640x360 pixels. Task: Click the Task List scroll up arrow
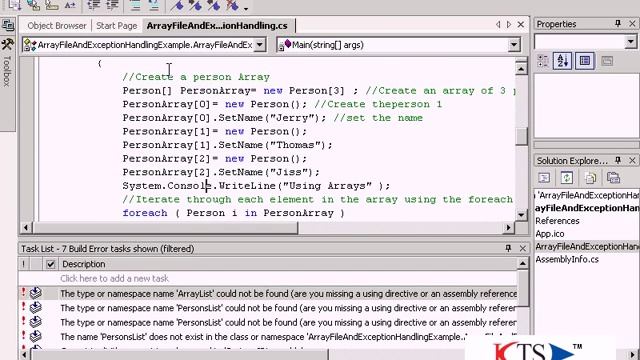click(523, 264)
